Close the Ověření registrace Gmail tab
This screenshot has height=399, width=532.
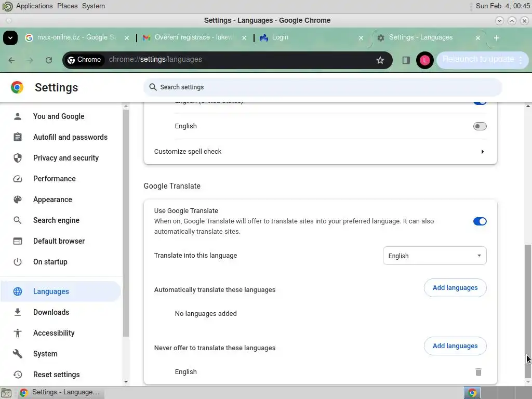click(244, 38)
